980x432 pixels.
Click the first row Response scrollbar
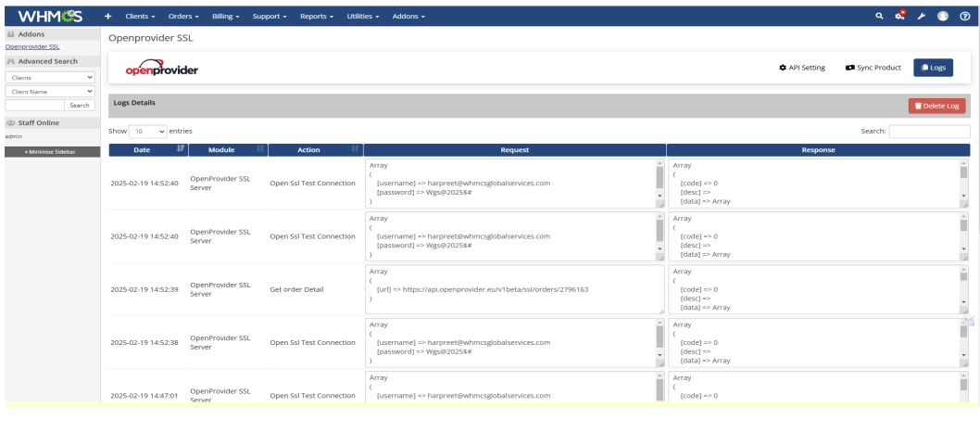pos(963,180)
